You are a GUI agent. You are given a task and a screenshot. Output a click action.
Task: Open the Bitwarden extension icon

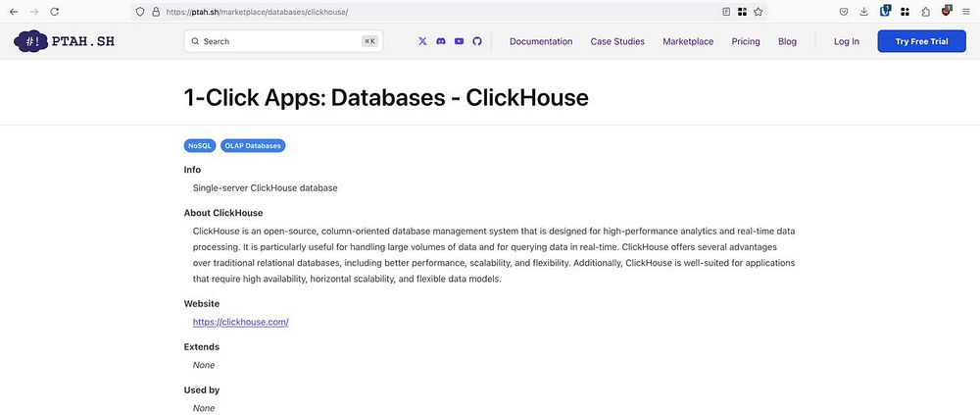(885, 11)
